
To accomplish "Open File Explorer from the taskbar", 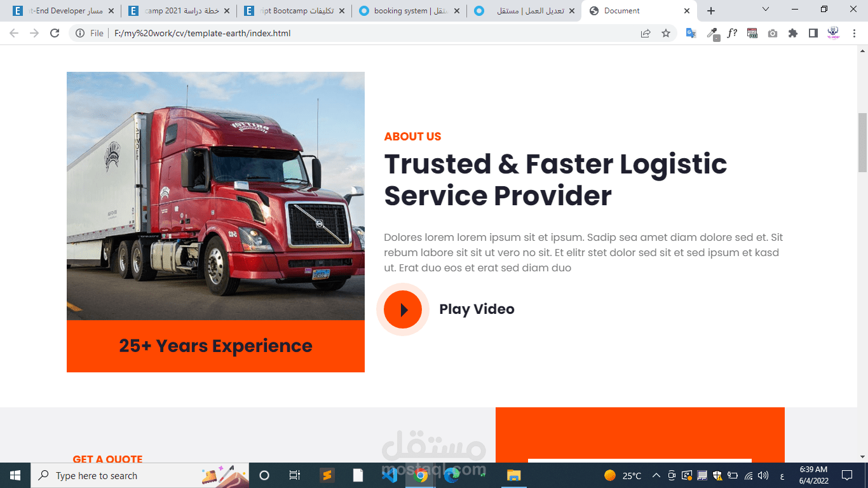I will pyautogui.click(x=514, y=475).
